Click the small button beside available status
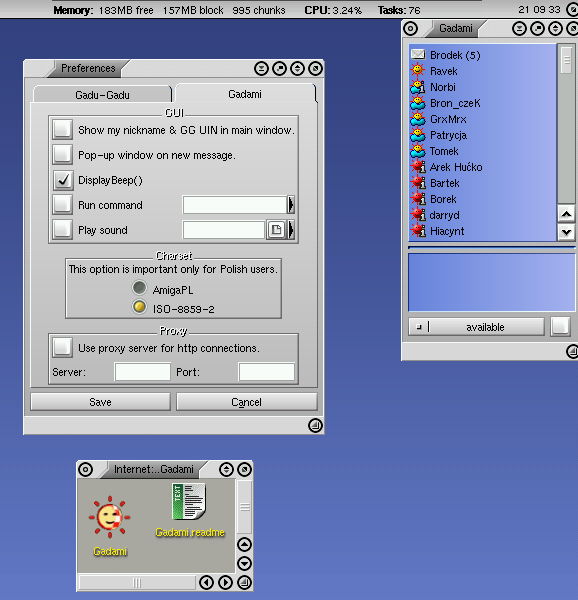Image resolution: width=578 pixels, height=600 pixels. (x=560, y=327)
